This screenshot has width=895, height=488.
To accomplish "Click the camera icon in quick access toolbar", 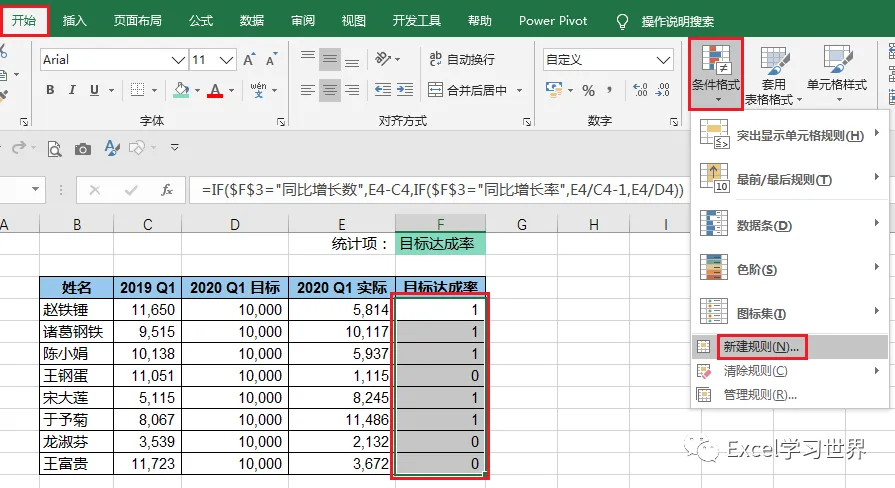I will tap(83, 149).
